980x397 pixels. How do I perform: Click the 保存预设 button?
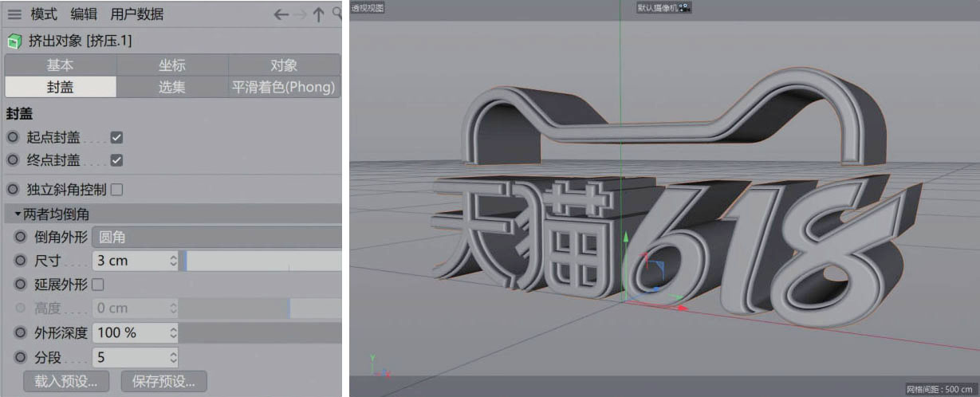(163, 381)
